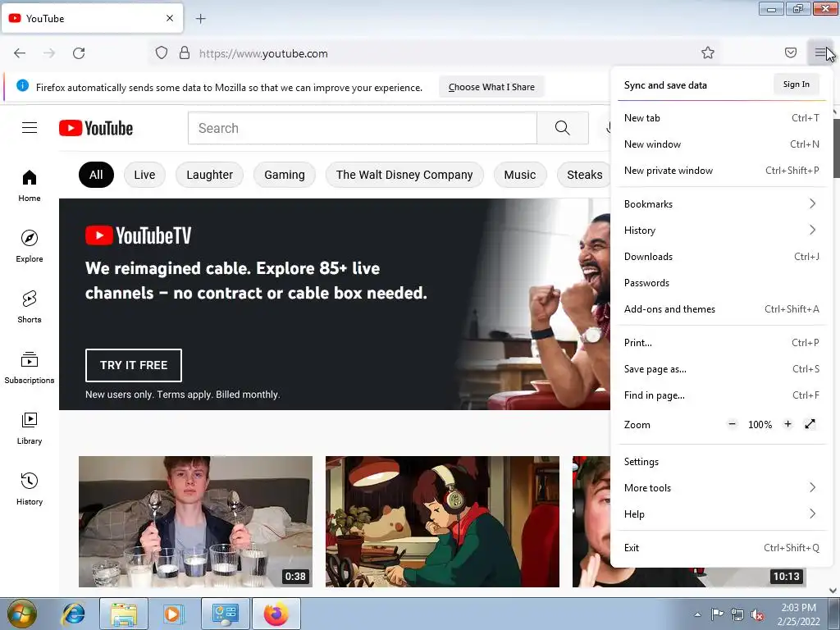Image resolution: width=840 pixels, height=630 pixels.
Task: Select the Steaks filter chip
Action: (x=584, y=175)
